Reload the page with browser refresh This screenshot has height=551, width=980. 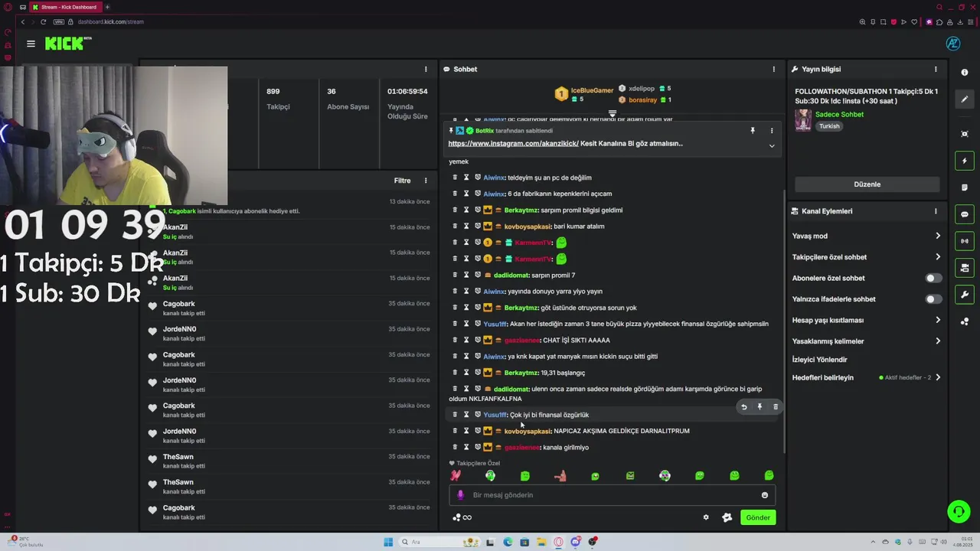click(43, 21)
